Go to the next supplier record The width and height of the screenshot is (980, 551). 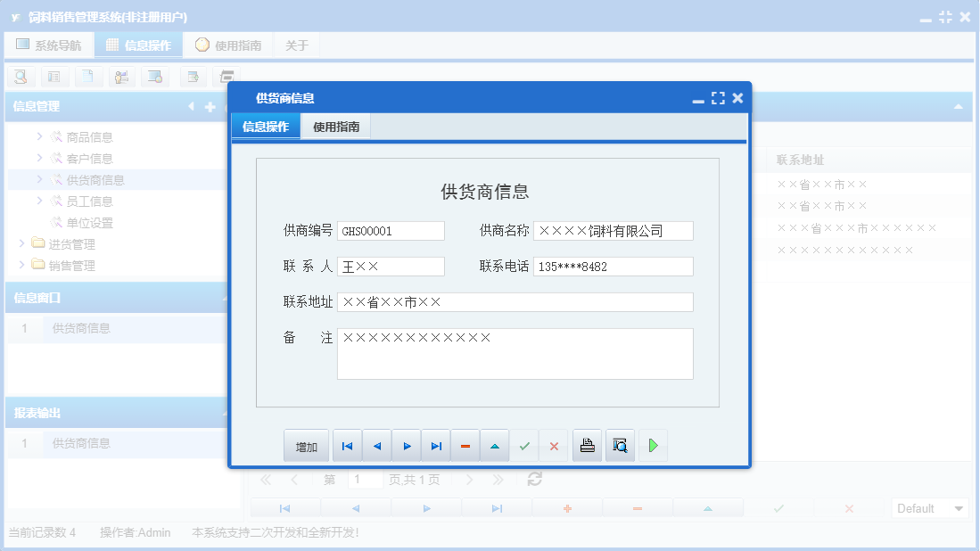coord(406,445)
